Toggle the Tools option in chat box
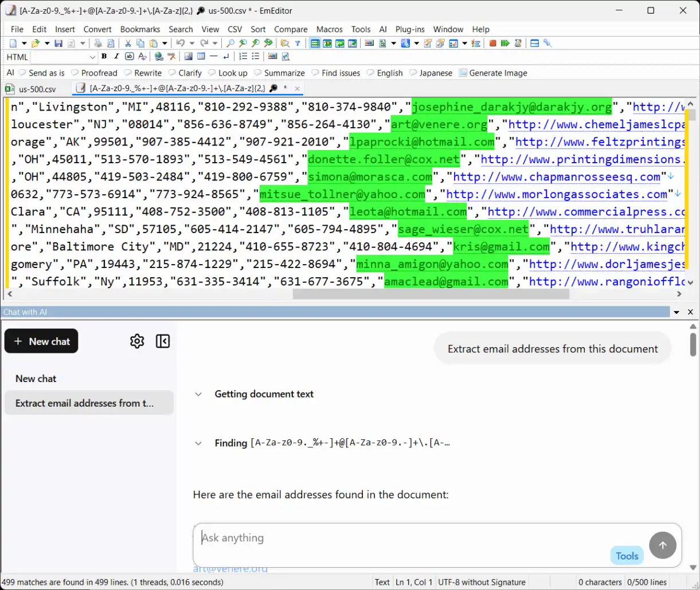The image size is (700, 590). (627, 556)
